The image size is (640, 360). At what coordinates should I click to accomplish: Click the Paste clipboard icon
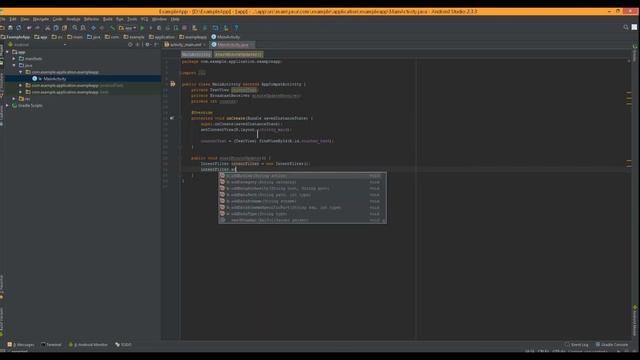click(x=64, y=28)
